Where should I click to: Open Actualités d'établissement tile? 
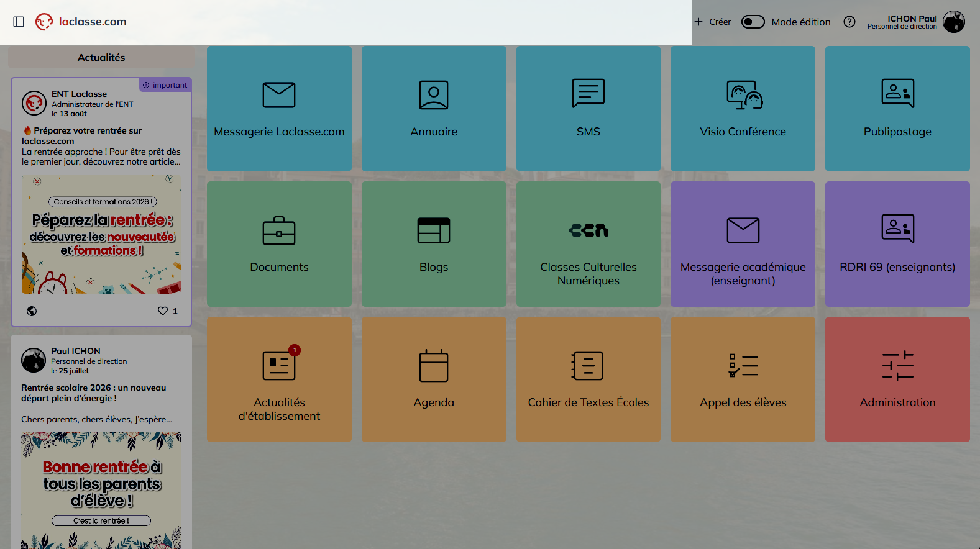tap(279, 379)
